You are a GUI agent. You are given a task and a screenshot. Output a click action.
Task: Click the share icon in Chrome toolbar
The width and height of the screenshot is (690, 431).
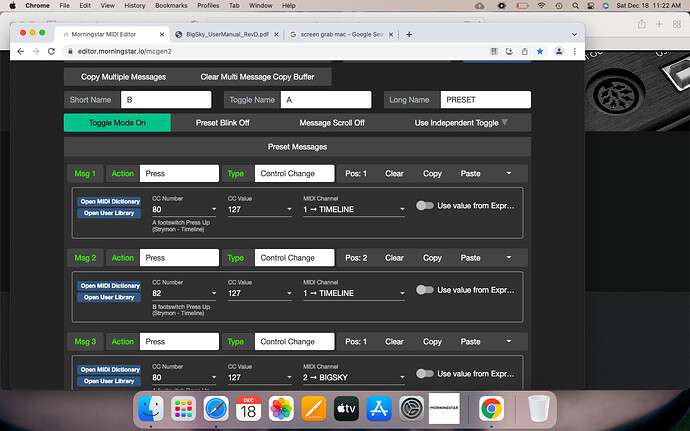(x=524, y=51)
